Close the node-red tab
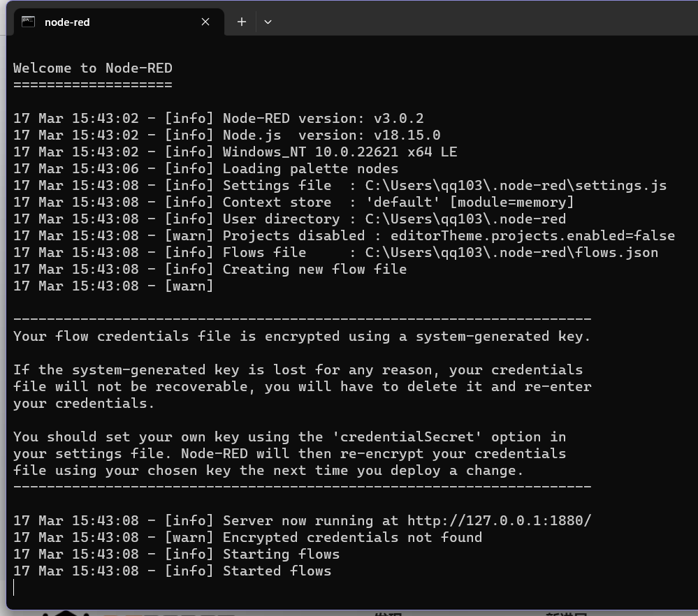698x616 pixels. [x=205, y=22]
